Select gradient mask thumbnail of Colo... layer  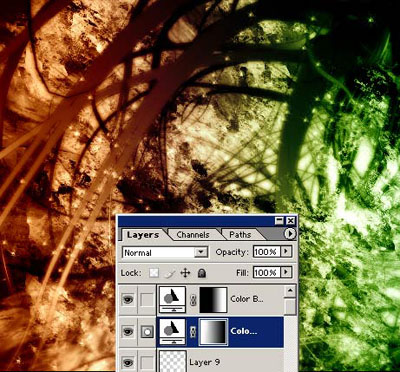tap(213, 332)
